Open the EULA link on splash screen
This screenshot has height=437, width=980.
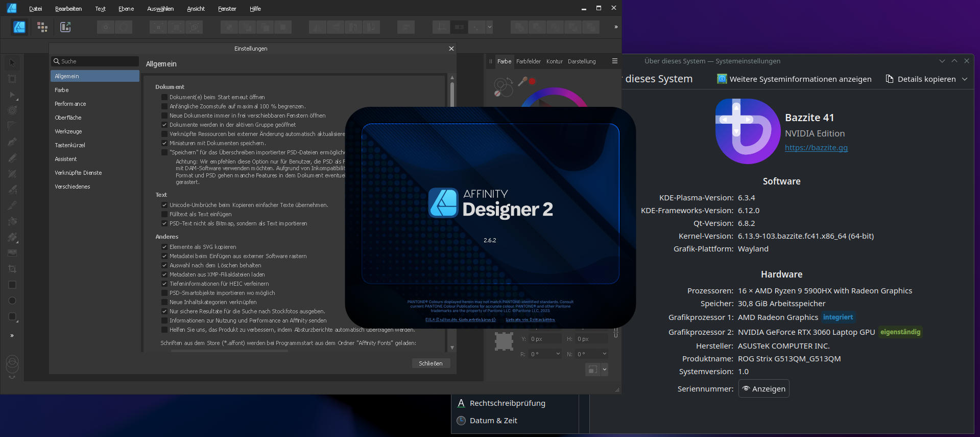tap(460, 319)
